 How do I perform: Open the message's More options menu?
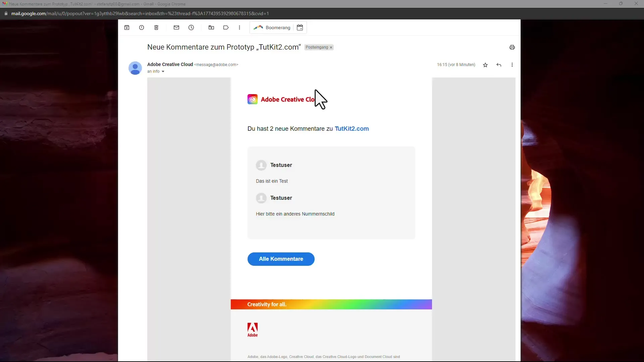[512, 65]
